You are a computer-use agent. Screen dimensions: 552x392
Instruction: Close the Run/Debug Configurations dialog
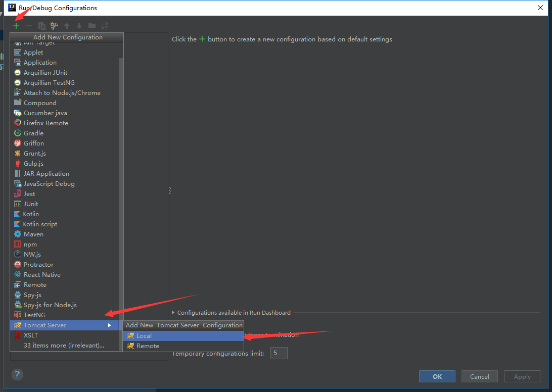click(x=540, y=8)
